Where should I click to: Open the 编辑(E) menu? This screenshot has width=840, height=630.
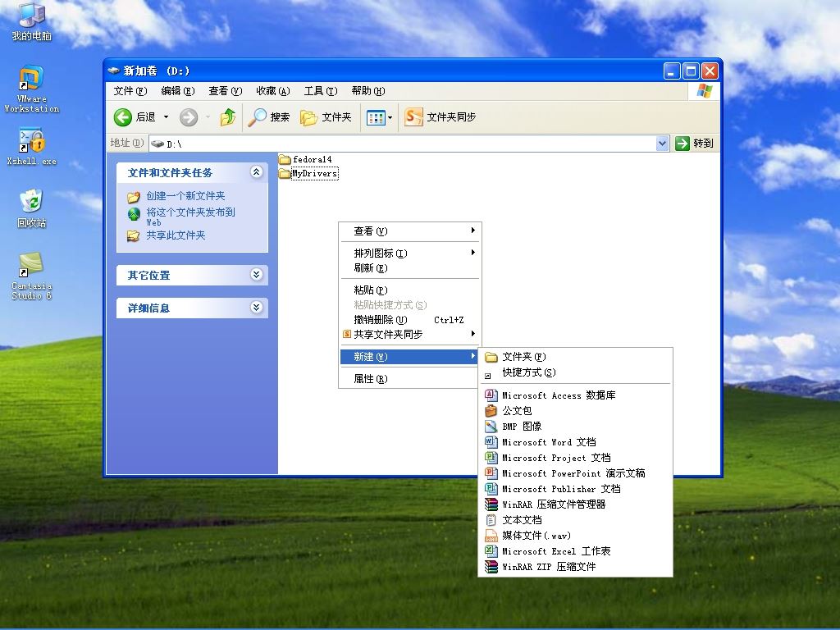[x=178, y=91]
